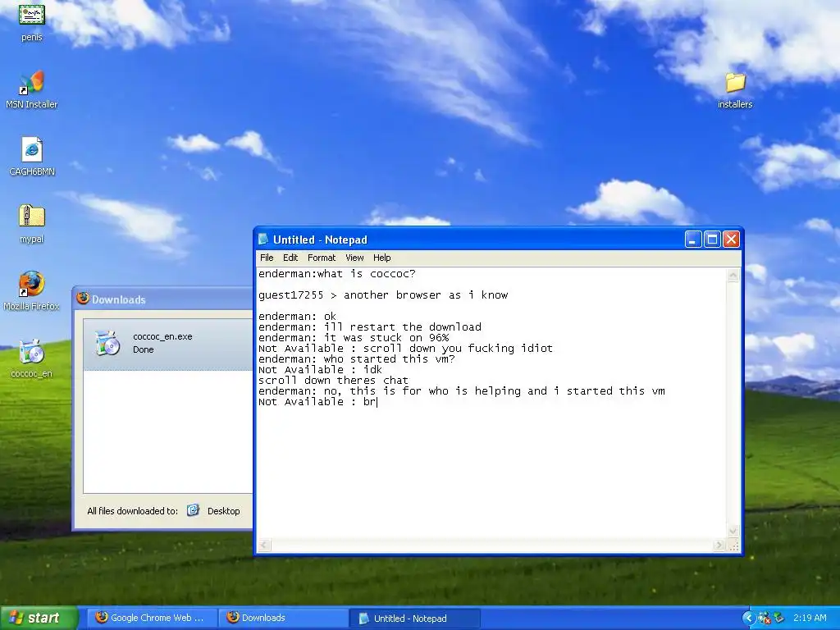This screenshot has height=630, width=840.
Task: Click the 'All files downloaded to:' label
Action: pos(132,510)
